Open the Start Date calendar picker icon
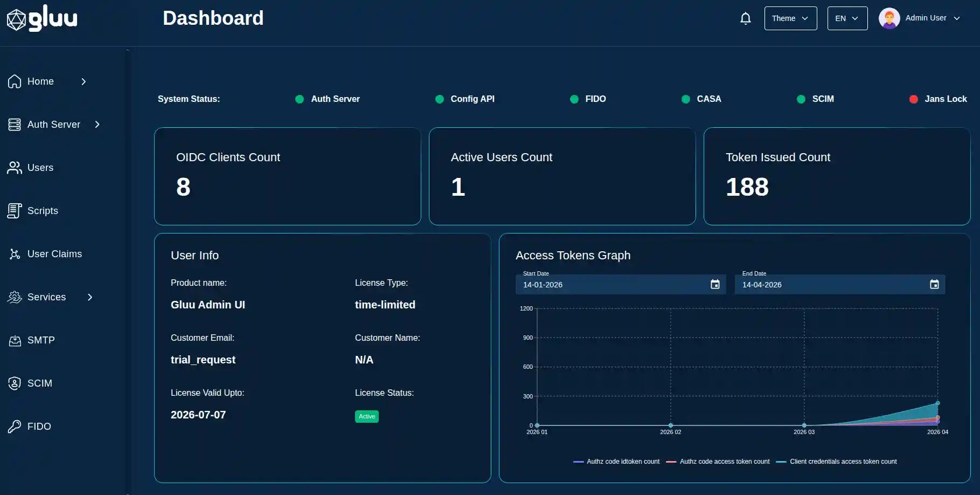The image size is (980, 495). coord(715,284)
